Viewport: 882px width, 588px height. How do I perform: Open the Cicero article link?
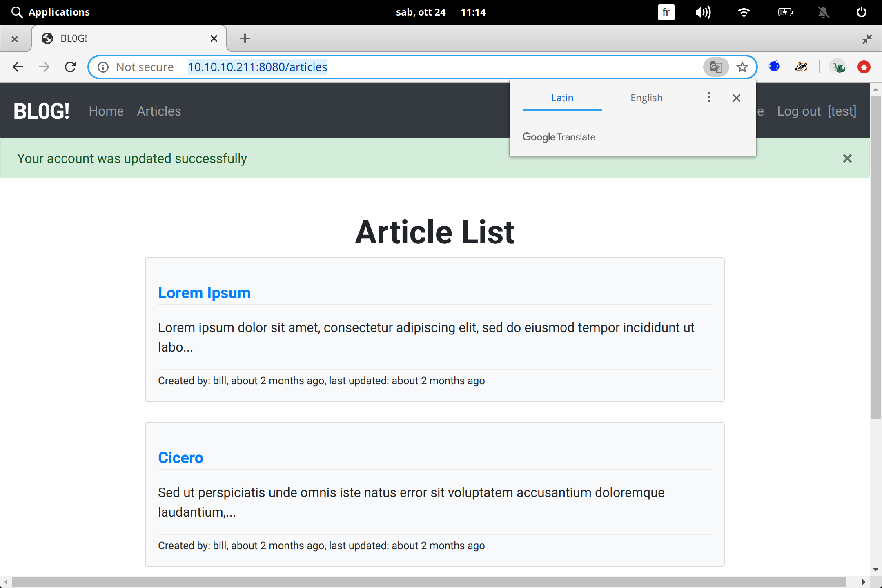[180, 458]
